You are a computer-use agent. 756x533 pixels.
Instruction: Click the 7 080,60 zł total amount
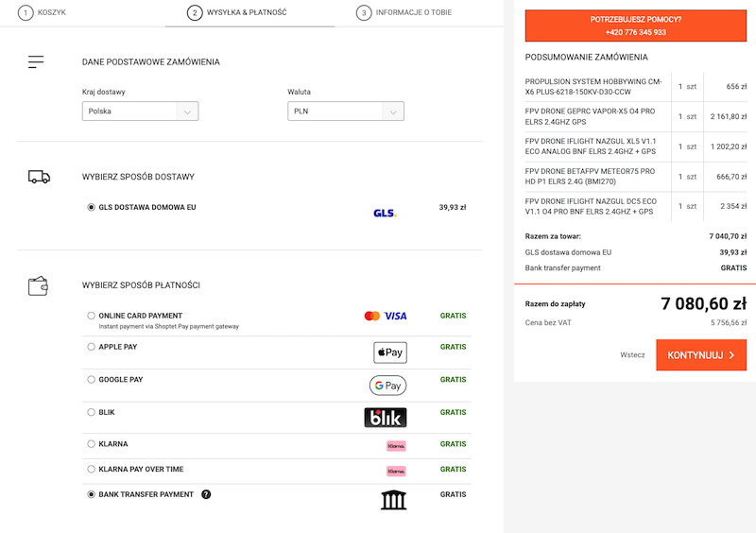coord(703,304)
